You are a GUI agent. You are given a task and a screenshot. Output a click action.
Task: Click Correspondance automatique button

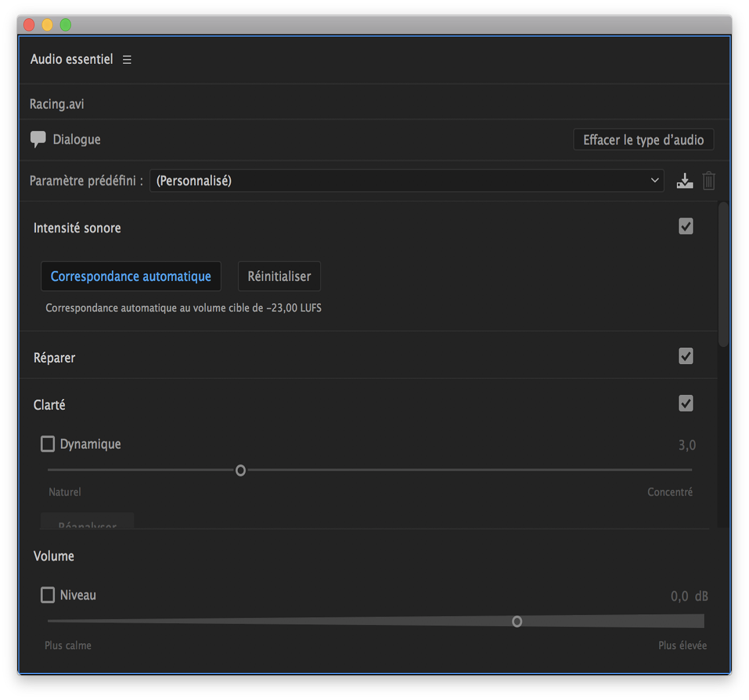tap(131, 276)
